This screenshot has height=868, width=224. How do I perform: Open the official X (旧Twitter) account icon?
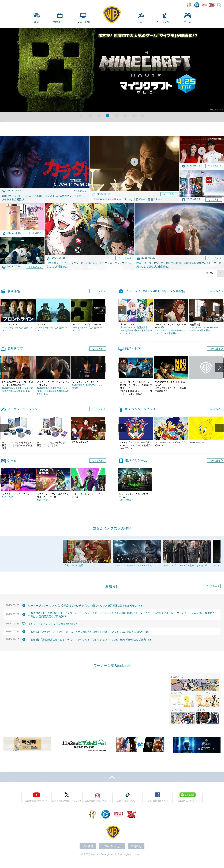coord(67,795)
